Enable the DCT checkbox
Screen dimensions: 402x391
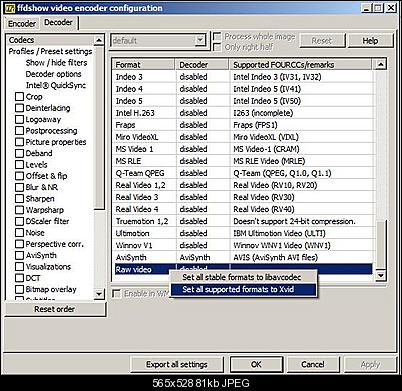[x=19, y=278]
